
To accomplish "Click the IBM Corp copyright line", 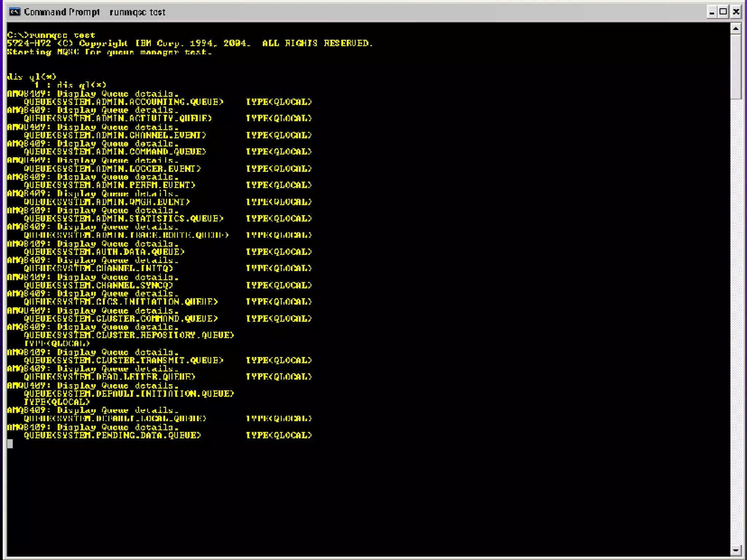I will pyautogui.click(x=190, y=43).
